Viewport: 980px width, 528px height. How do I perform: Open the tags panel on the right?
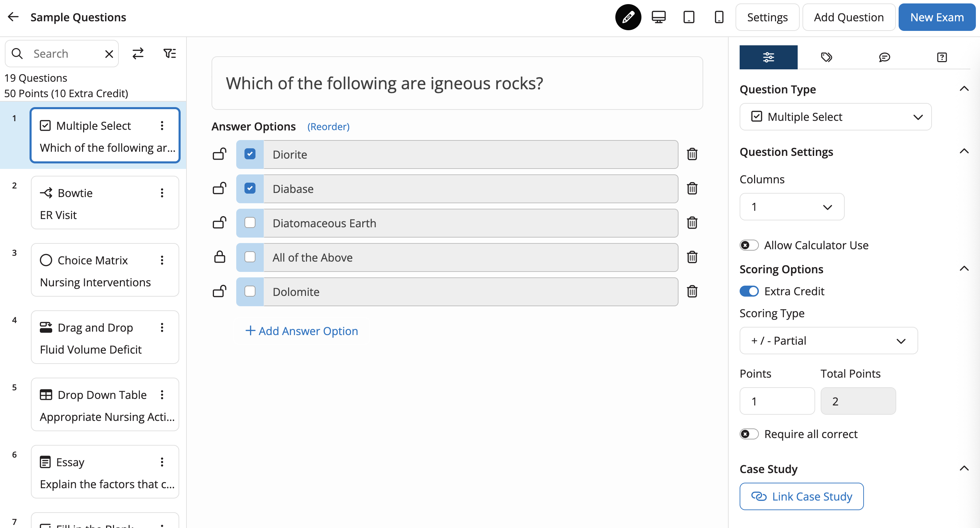(x=826, y=57)
